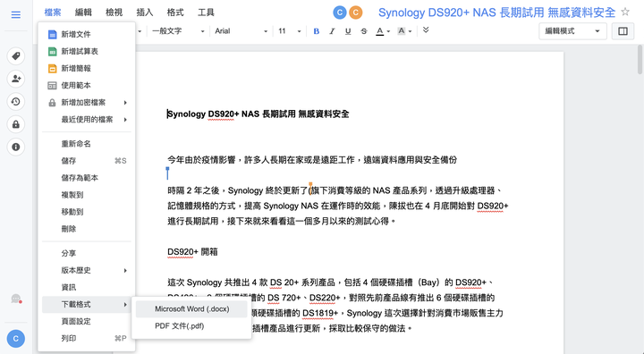Choose 資訊 menu entry
The height and width of the screenshot is (354, 644).
tap(87, 288)
